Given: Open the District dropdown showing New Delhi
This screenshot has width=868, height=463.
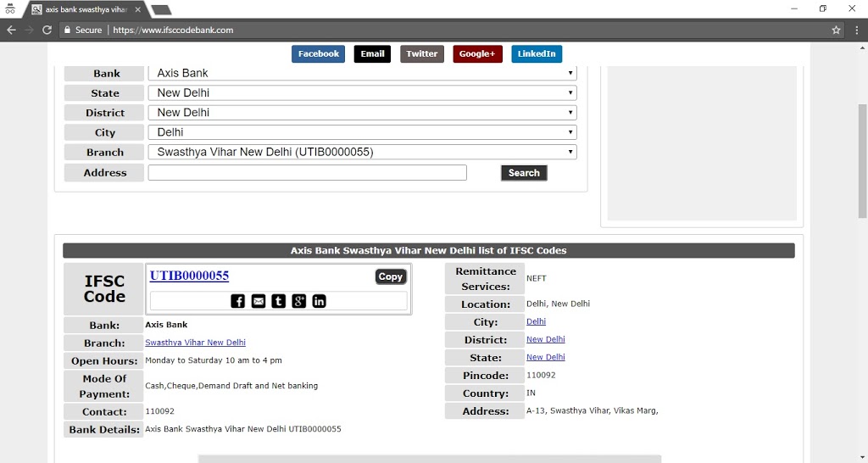Looking at the screenshot, I should coord(363,113).
